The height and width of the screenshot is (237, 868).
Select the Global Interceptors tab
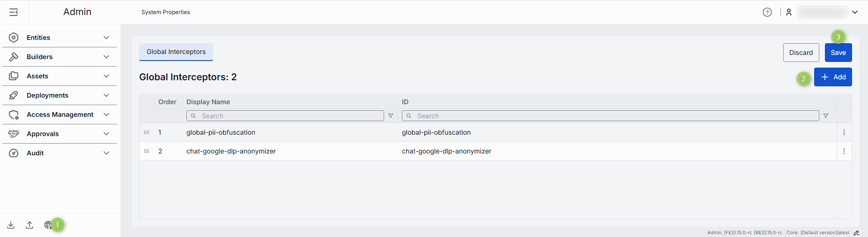tap(176, 52)
